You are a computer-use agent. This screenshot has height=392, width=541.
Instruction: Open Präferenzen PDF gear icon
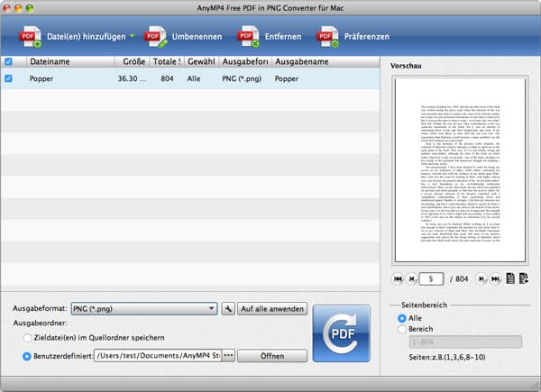click(328, 37)
